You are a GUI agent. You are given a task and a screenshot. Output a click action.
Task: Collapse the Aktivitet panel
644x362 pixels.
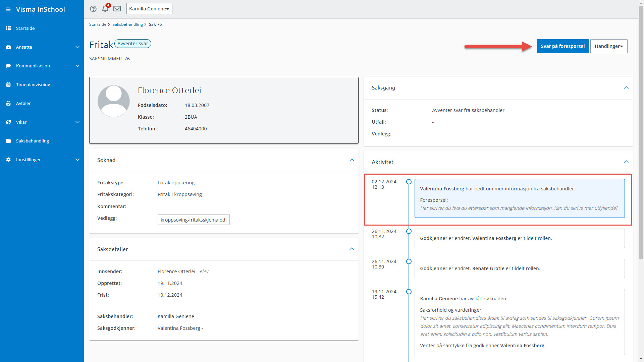click(x=626, y=162)
